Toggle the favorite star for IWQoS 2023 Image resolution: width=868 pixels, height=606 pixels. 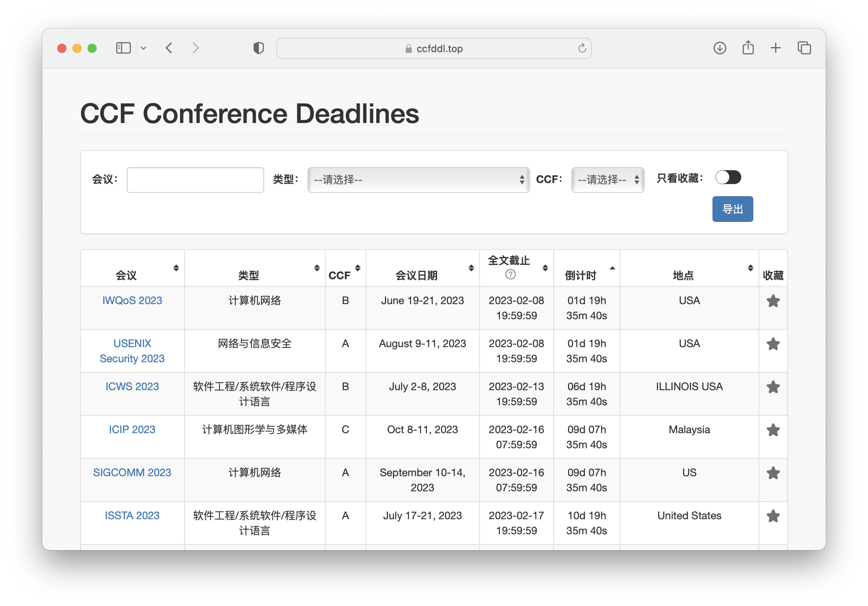pyautogui.click(x=773, y=300)
